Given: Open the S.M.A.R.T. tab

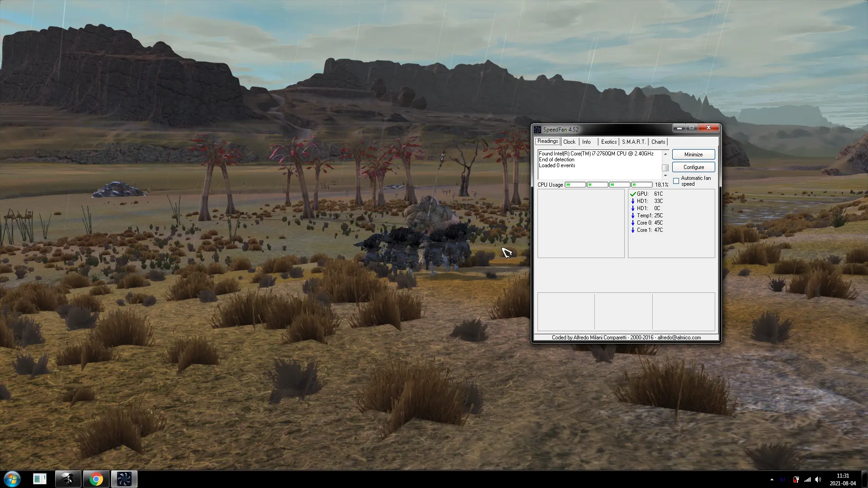Looking at the screenshot, I should [x=634, y=142].
